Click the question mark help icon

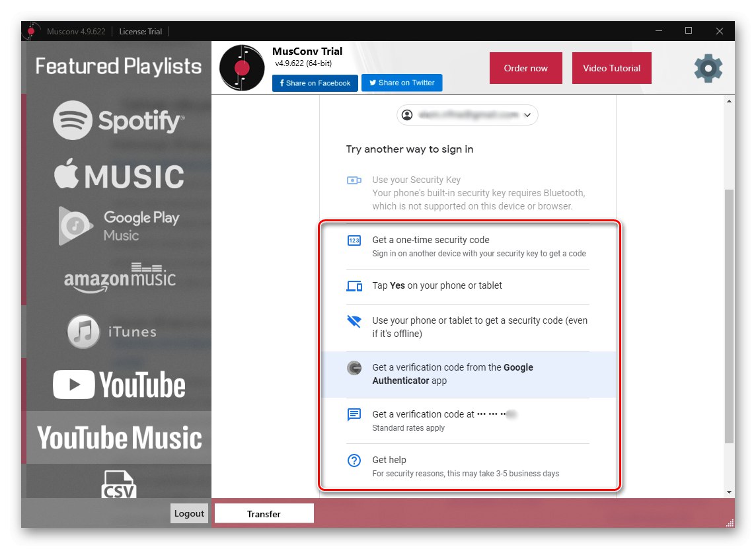(354, 460)
